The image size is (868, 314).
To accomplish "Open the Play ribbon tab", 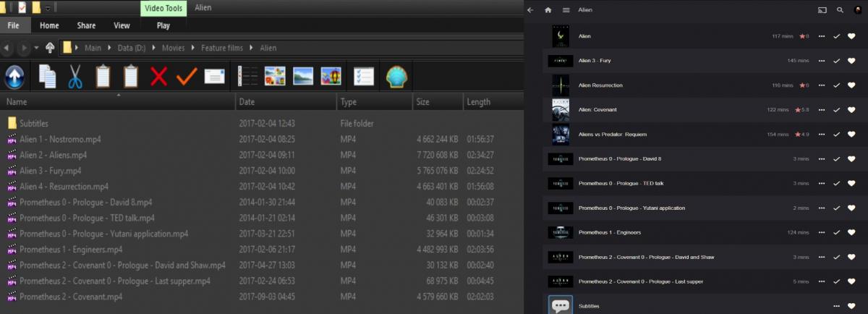I will click(x=163, y=25).
